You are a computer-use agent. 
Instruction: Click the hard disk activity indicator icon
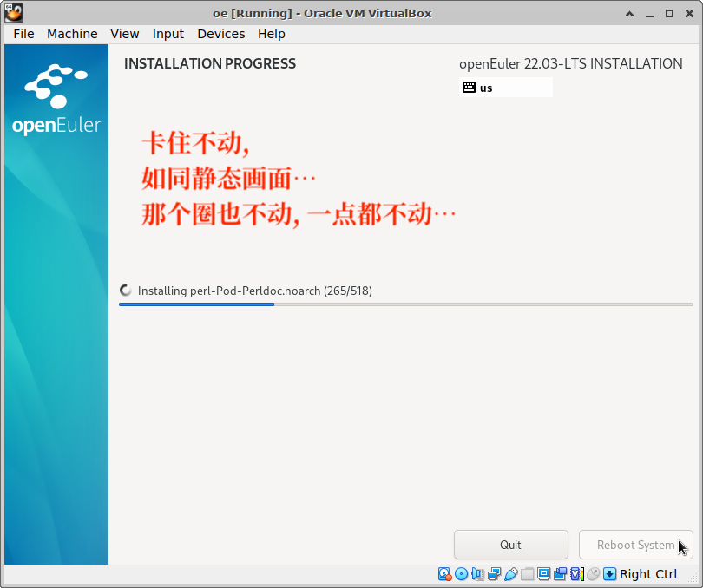[445, 574]
